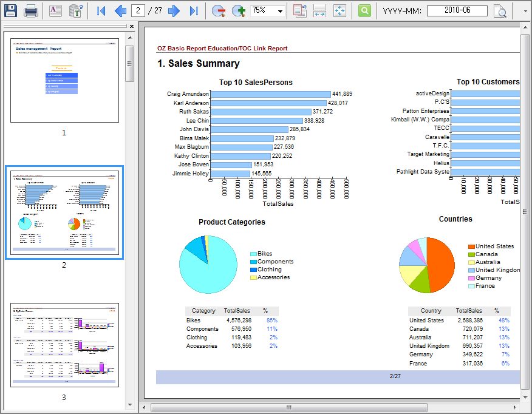532x414 pixels.
Task: Click the fit-to-page icon
Action: (339, 10)
